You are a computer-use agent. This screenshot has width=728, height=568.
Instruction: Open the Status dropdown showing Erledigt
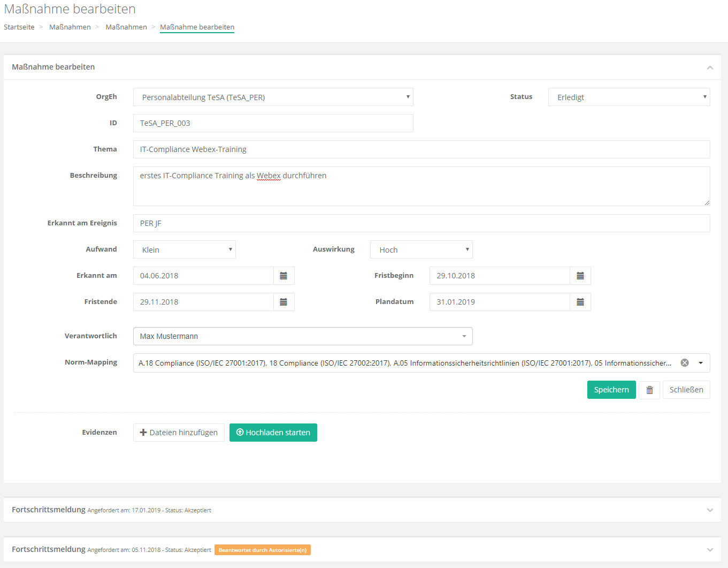pos(629,97)
